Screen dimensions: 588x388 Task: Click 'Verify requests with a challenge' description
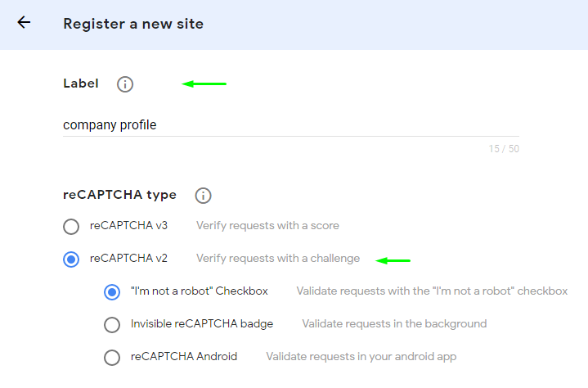[x=277, y=258]
